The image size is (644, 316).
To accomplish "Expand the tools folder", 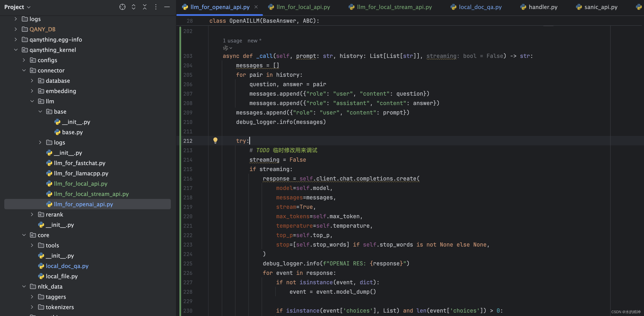I will [32, 245].
